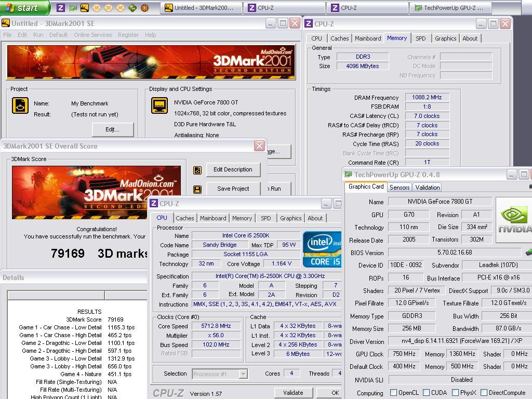This screenshot has height=399, width=532.
Task: Open the Default menu in 3DMark2001
Action: [x=58, y=35]
